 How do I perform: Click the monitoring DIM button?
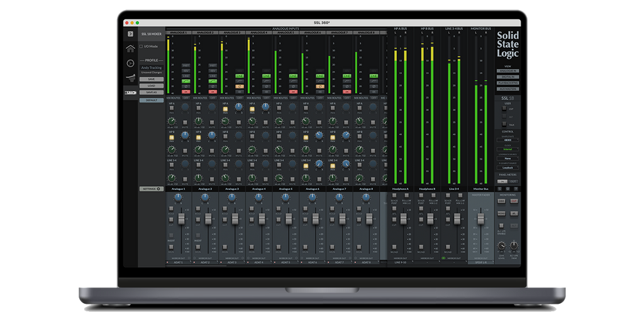pos(501,201)
